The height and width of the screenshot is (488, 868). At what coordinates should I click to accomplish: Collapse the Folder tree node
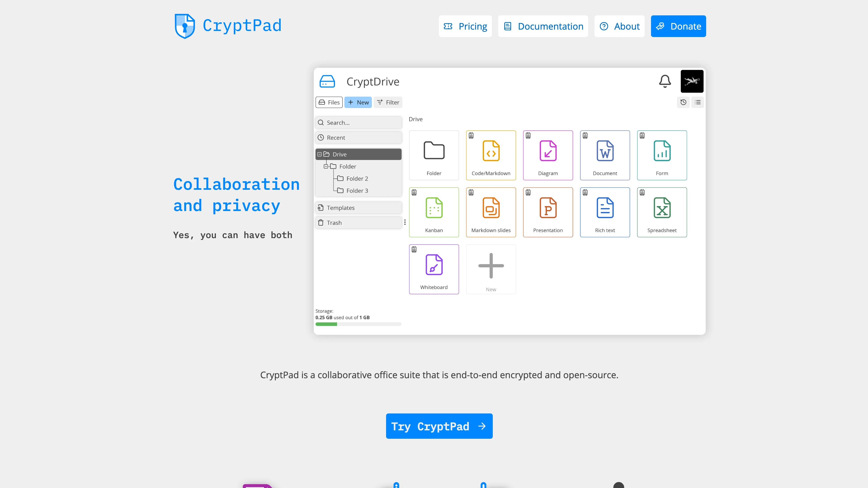(x=326, y=166)
